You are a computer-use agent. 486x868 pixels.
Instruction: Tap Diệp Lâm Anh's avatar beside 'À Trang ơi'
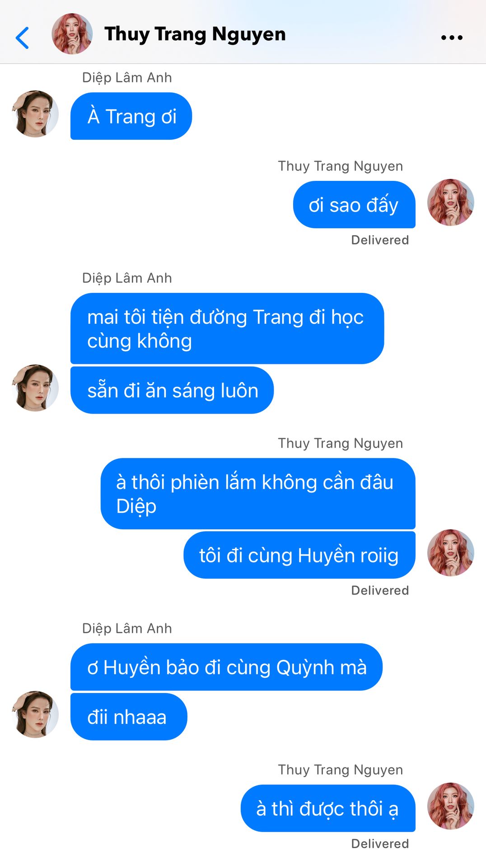(35, 114)
